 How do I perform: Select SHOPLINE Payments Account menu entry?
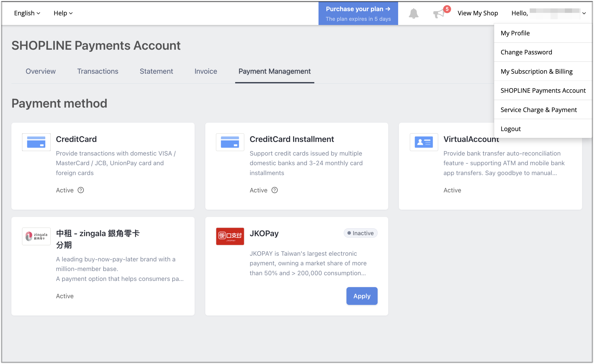click(x=543, y=90)
